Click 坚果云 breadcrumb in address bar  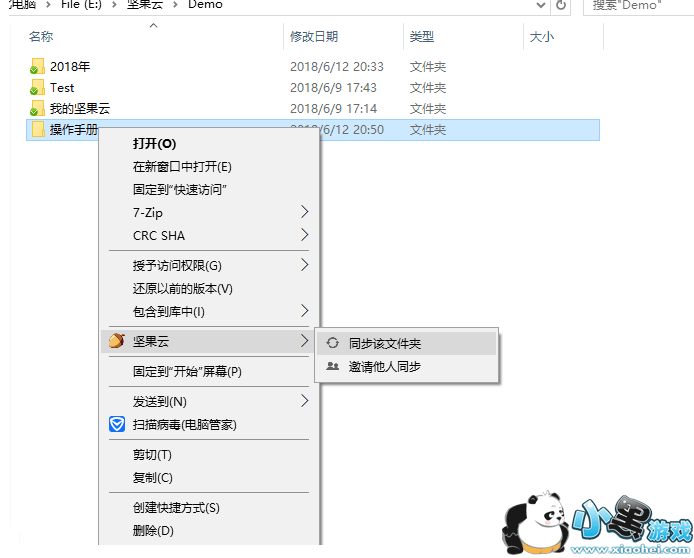click(145, 5)
